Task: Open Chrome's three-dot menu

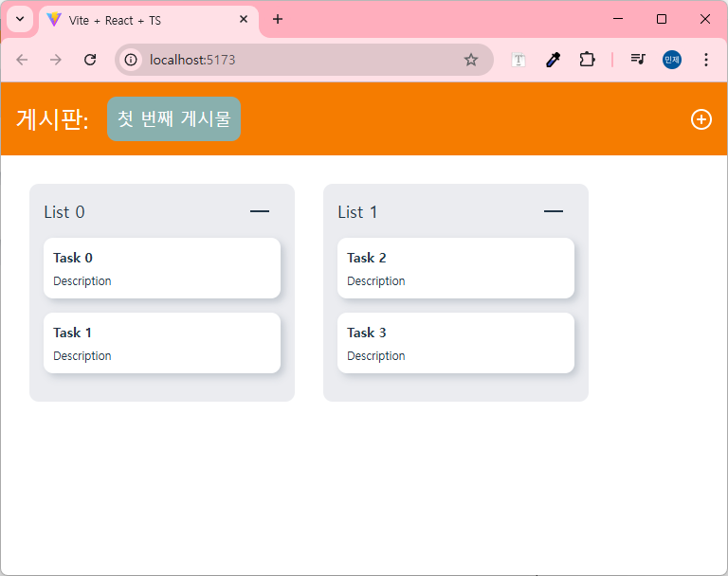Action: (705, 60)
